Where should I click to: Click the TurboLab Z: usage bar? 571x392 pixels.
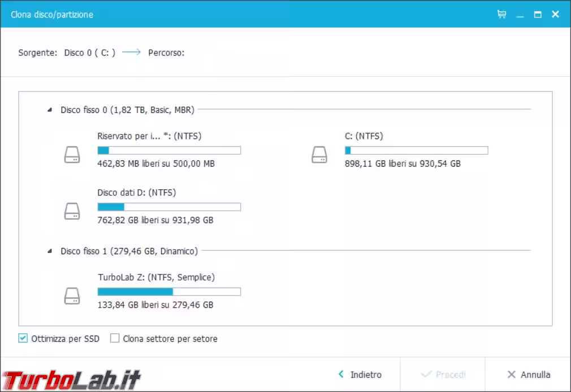[169, 291]
